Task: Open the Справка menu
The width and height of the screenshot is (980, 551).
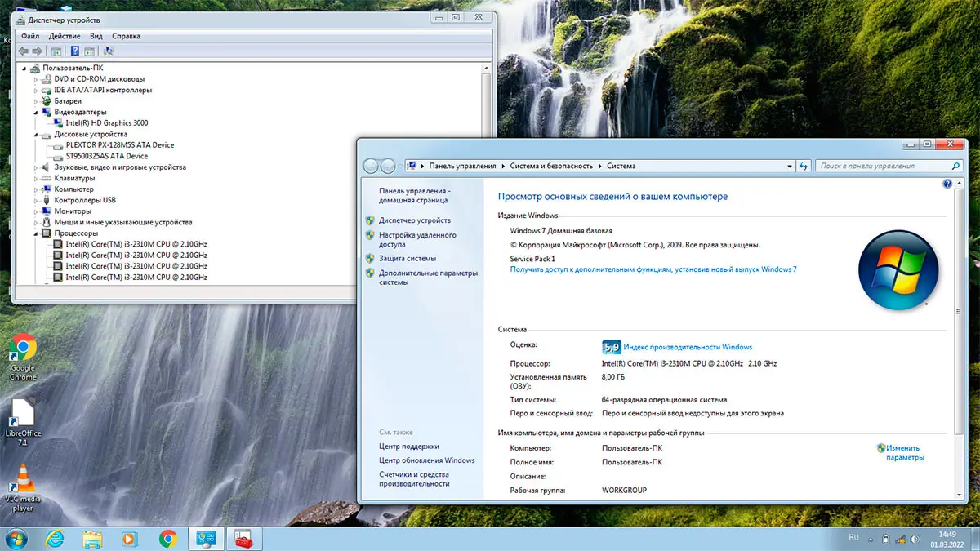Action: (x=126, y=36)
